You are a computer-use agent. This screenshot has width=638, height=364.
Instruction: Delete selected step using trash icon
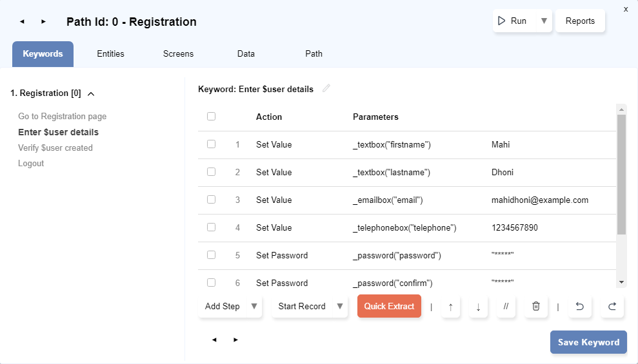click(535, 307)
